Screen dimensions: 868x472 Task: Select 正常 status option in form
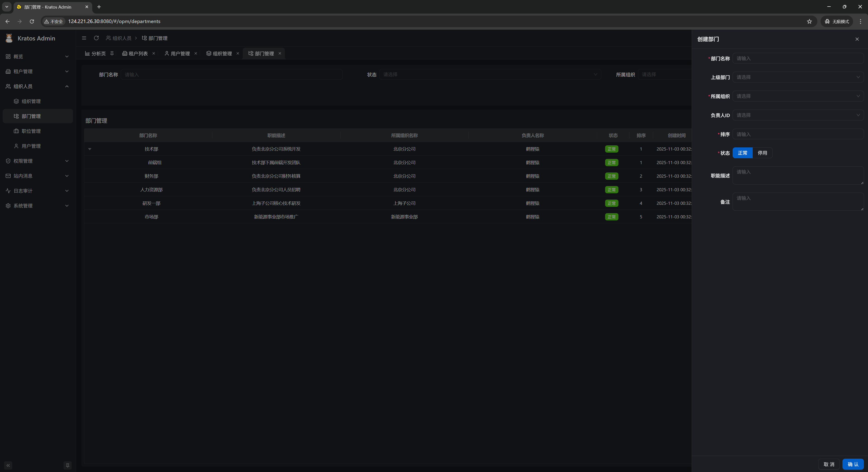(x=742, y=153)
